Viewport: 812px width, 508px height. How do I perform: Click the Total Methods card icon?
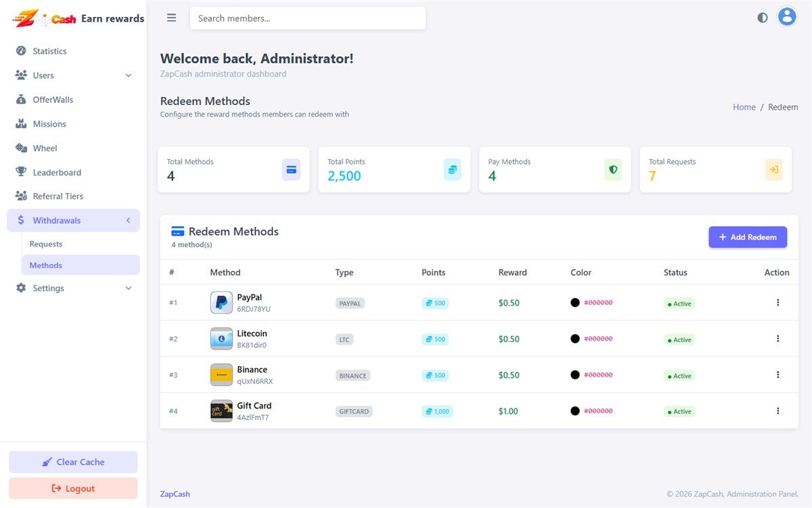click(x=291, y=169)
